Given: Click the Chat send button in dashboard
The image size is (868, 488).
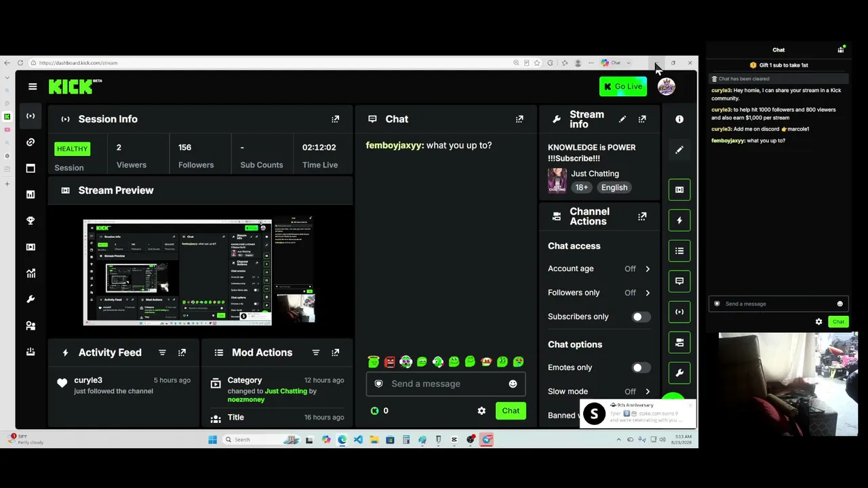Looking at the screenshot, I should click(511, 411).
